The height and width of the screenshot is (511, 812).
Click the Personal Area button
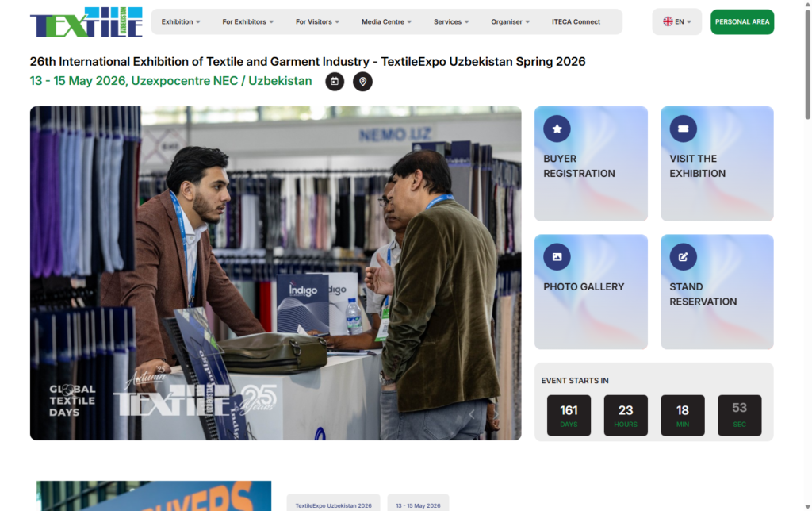tap(741, 22)
